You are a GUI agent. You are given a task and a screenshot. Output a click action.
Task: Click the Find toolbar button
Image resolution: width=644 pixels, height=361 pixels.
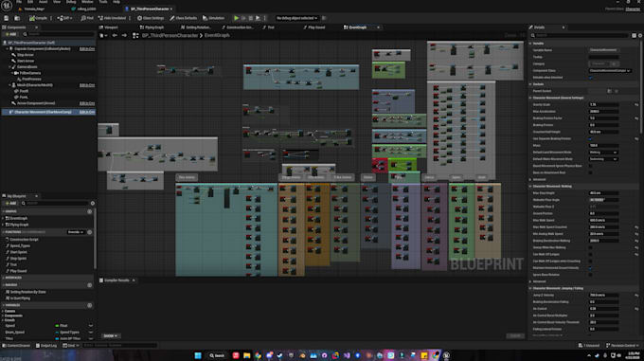[x=87, y=18]
